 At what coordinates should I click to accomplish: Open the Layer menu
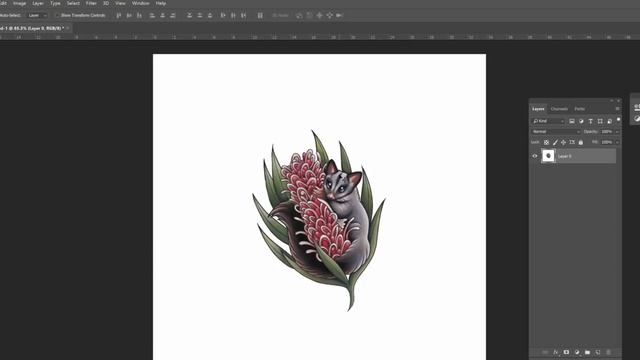click(38, 3)
